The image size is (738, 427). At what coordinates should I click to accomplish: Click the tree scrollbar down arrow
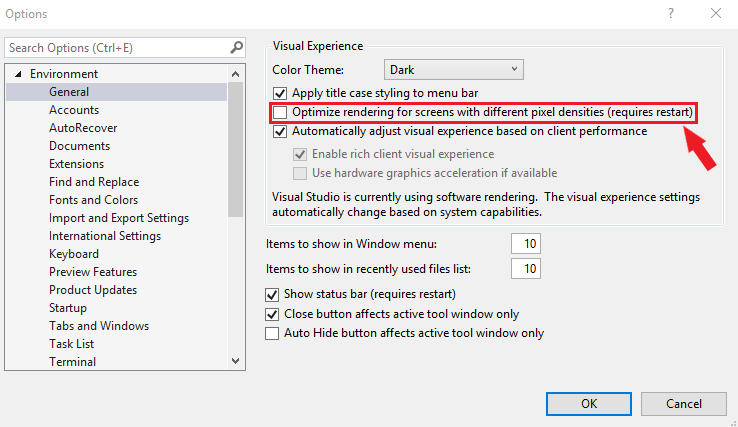tap(236, 361)
